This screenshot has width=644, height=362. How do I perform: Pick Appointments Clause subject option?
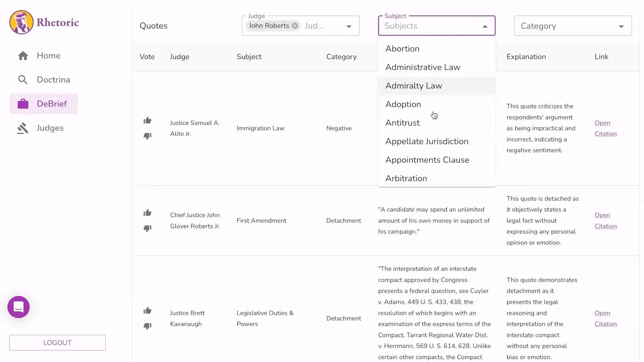click(427, 160)
